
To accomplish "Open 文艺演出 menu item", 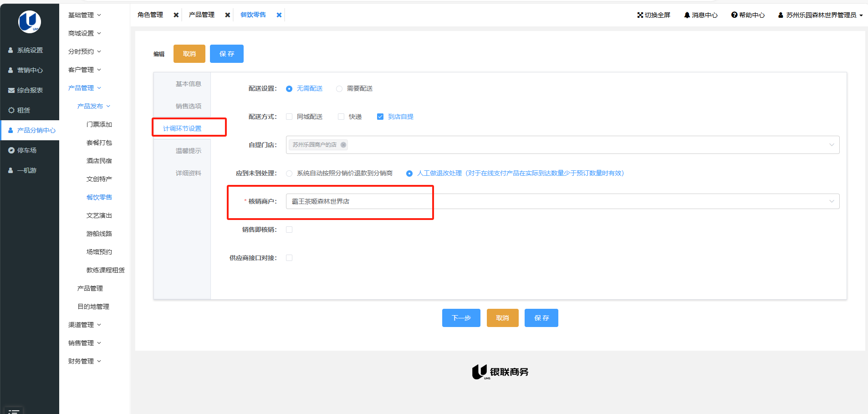I will coord(99,215).
